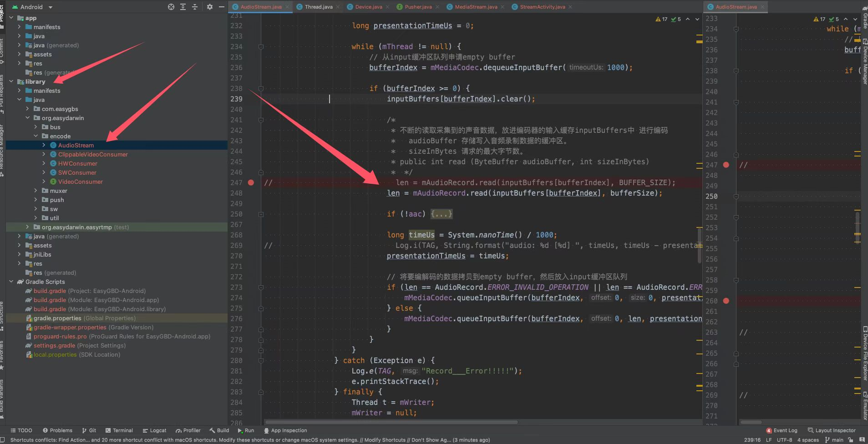Go to previous highlighted error in right editor

[846, 19]
